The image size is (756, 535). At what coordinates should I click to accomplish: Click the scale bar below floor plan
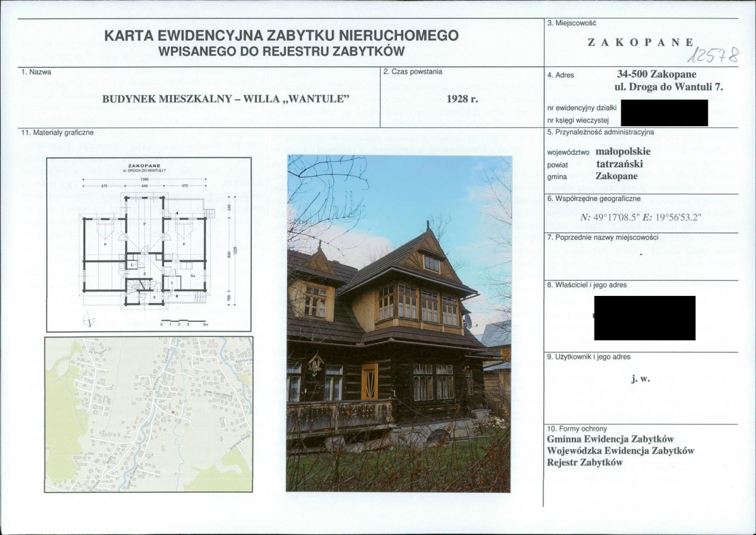pyautogui.click(x=182, y=321)
